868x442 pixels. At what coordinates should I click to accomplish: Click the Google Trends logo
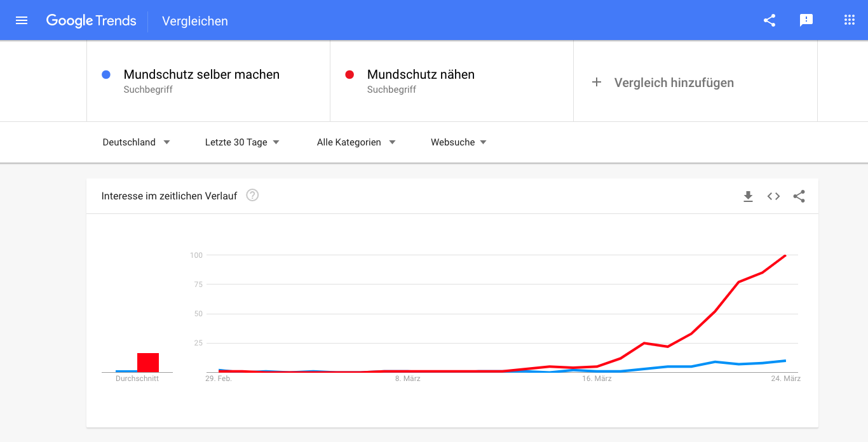(91, 20)
